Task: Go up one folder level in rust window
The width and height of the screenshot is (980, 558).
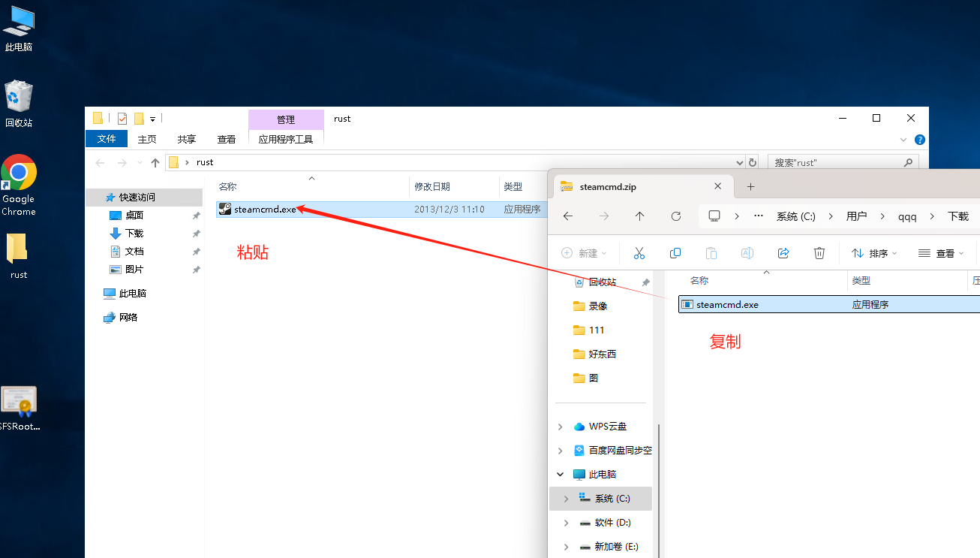Action: tap(155, 162)
